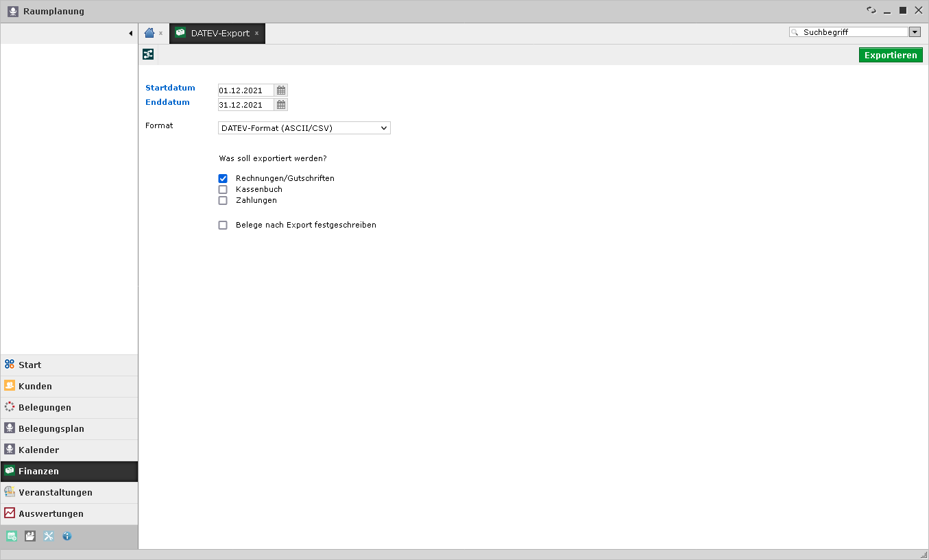This screenshot has height=560, width=929.
Task: Click the Veranstaltungen icon
Action: (10, 492)
